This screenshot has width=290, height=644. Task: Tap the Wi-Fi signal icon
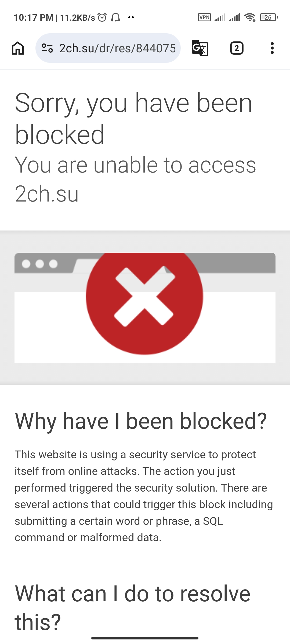click(x=250, y=17)
